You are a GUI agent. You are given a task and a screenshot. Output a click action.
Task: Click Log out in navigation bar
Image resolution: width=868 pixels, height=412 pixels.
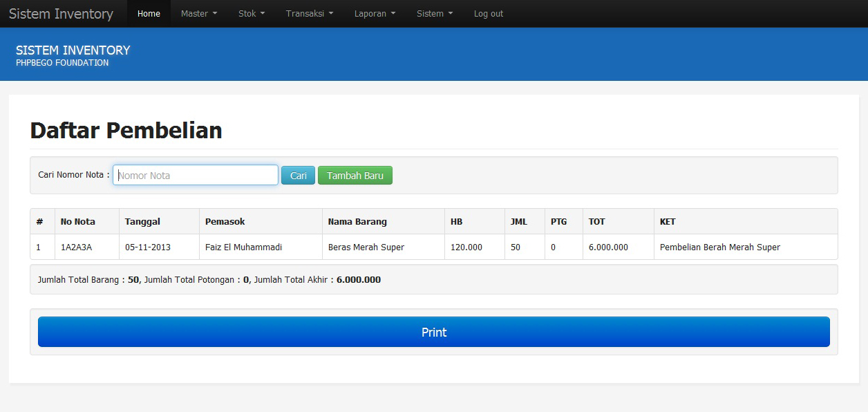pyautogui.click(x=488, y=14)
